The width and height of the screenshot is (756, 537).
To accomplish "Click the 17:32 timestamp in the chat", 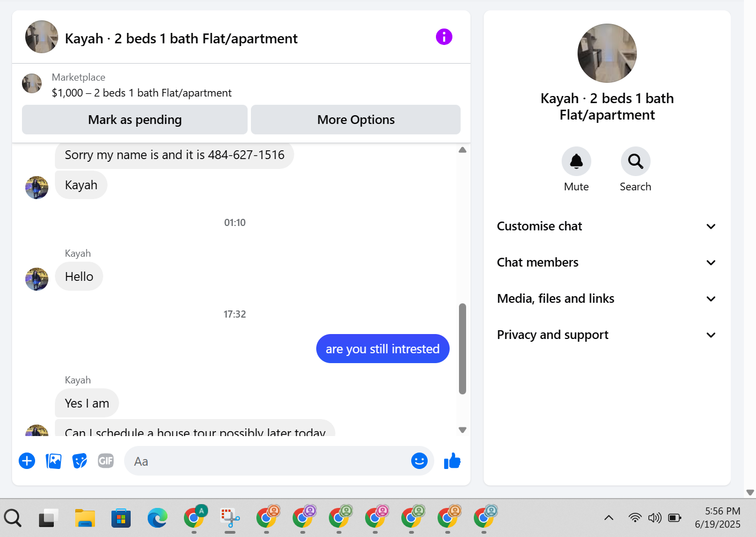I will [235, 314].
